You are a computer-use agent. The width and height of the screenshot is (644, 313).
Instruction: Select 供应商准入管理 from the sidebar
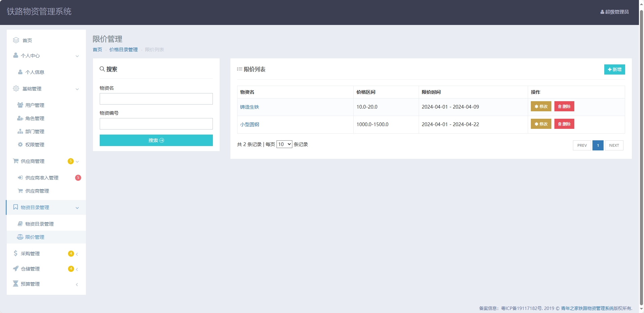click(42, 177)
